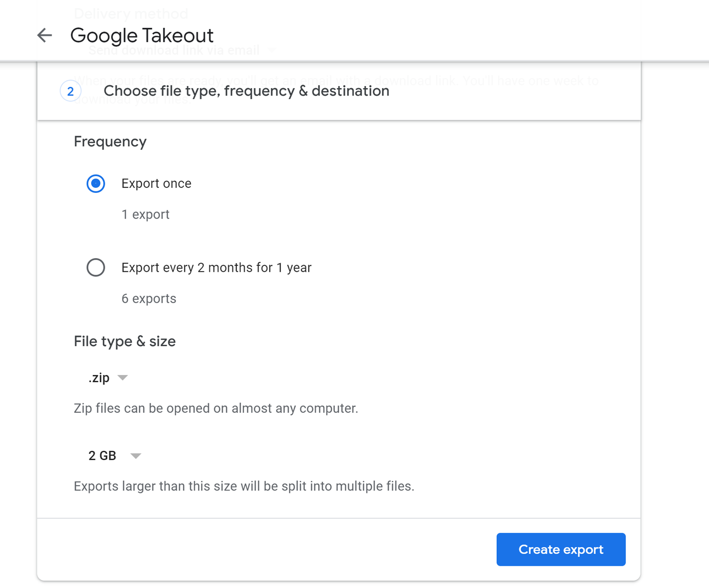Click 'Zip files can be opened' description

pos(216,408)
